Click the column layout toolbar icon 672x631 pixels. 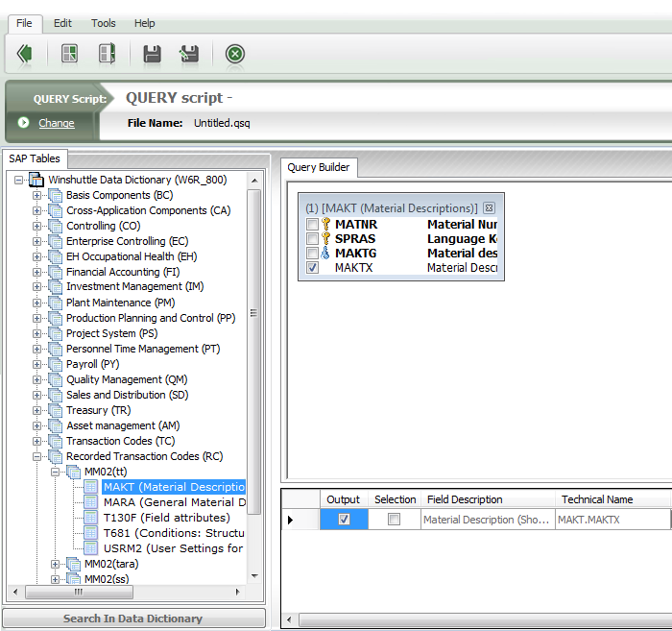[108, 54]
